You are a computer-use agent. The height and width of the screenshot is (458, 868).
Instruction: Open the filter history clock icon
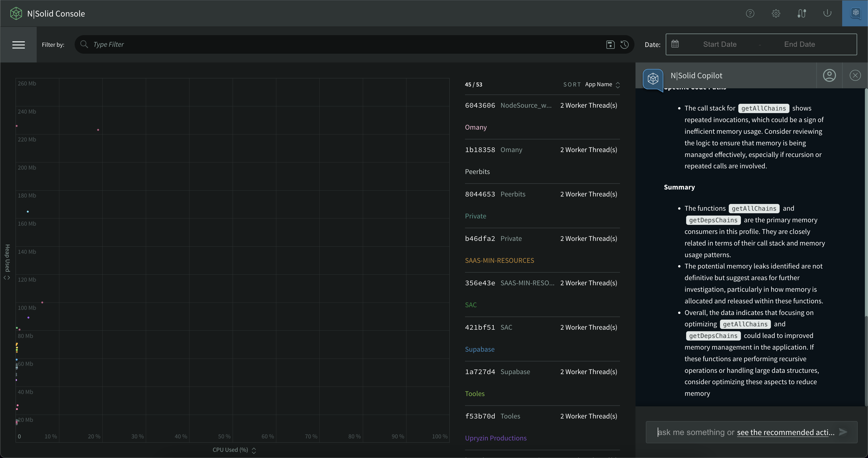coord(624,44)
